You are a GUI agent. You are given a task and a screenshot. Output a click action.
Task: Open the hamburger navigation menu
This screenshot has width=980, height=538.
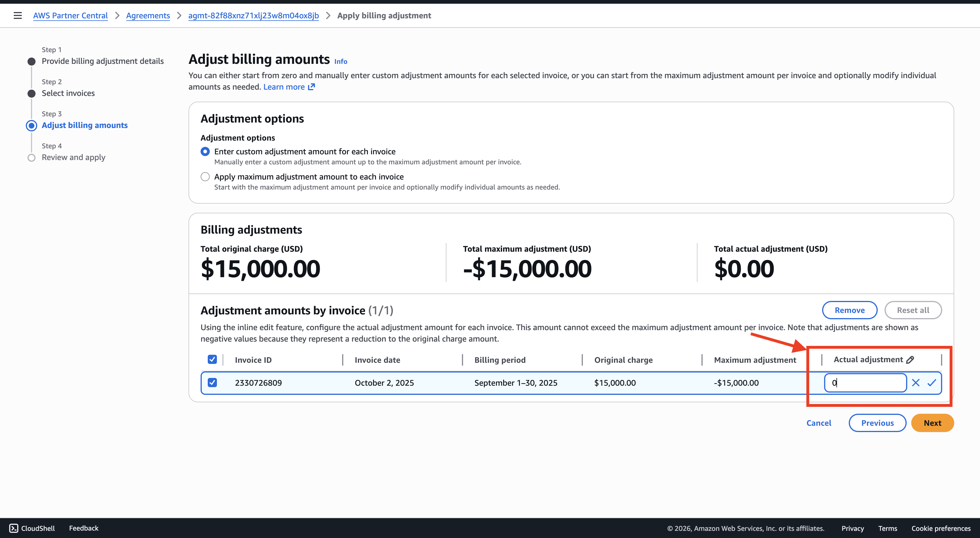click(17, 15)
